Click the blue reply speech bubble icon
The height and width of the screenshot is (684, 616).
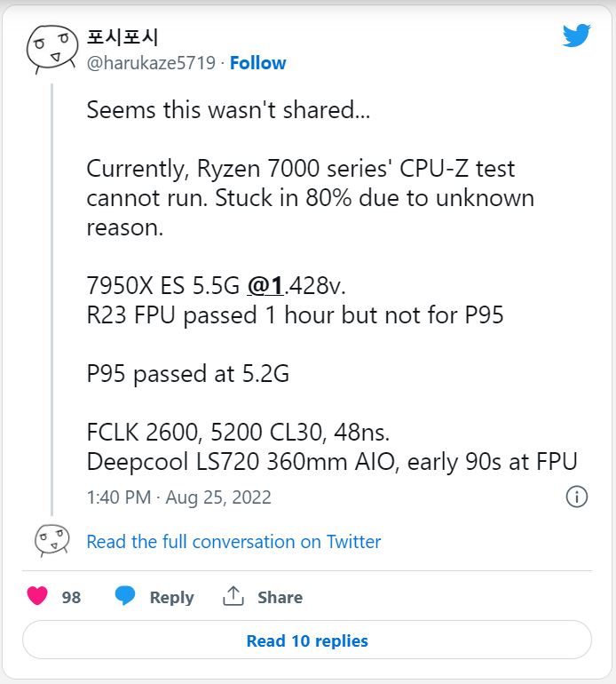pyautogui.click(x=125, y=597)
